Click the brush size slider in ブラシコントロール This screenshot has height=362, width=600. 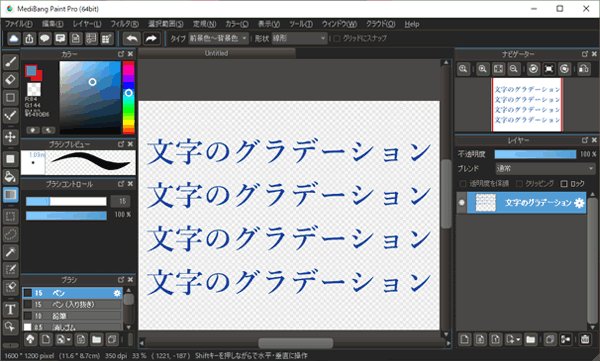66,201
